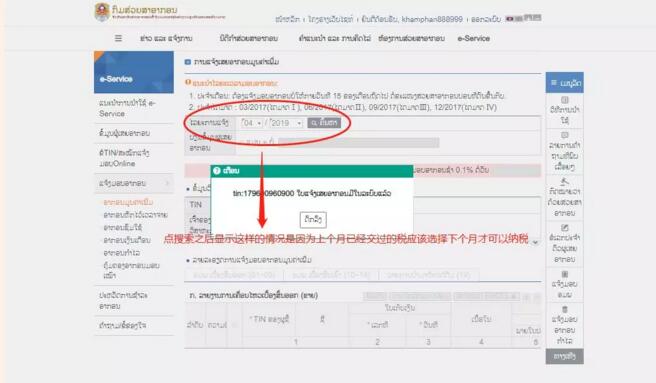
Task: Click the TIN column field in table
Action: [269, 319]
